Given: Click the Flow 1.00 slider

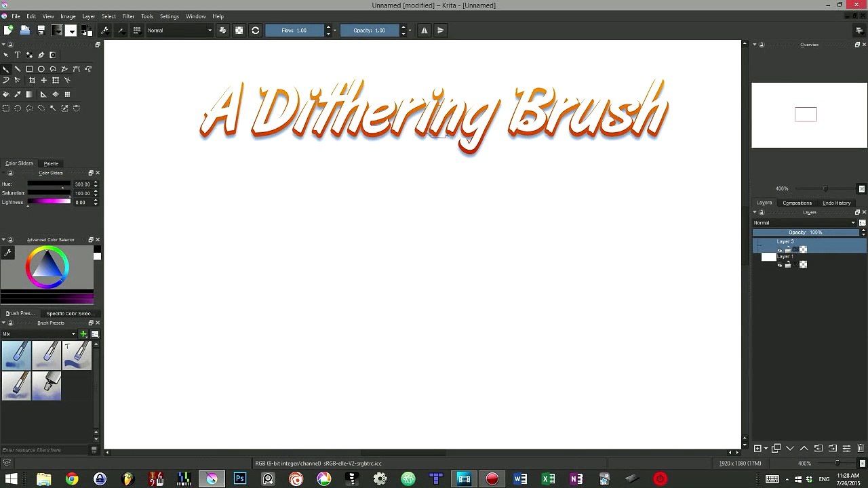Looking at the screenshot, I should tap(294, 30).
